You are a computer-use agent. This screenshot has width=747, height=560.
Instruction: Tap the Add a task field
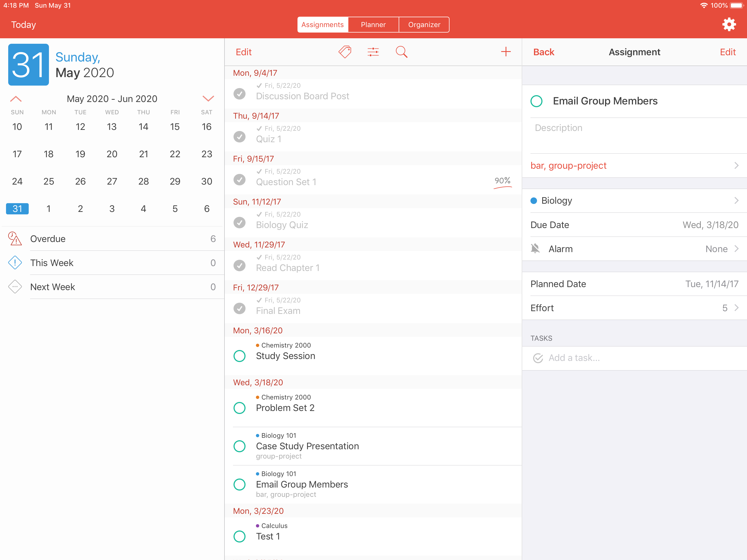pos(574,358)
